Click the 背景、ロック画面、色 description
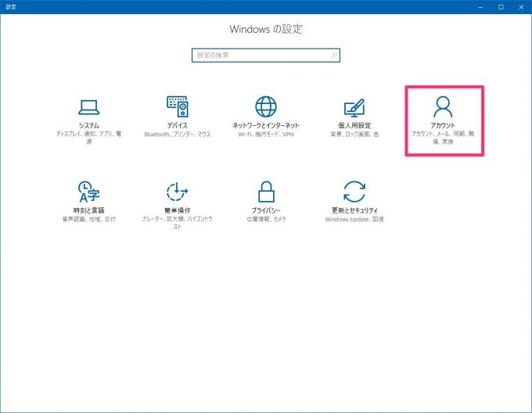The height and width of the screenshot is (413, 532). (x=354, y=135)
